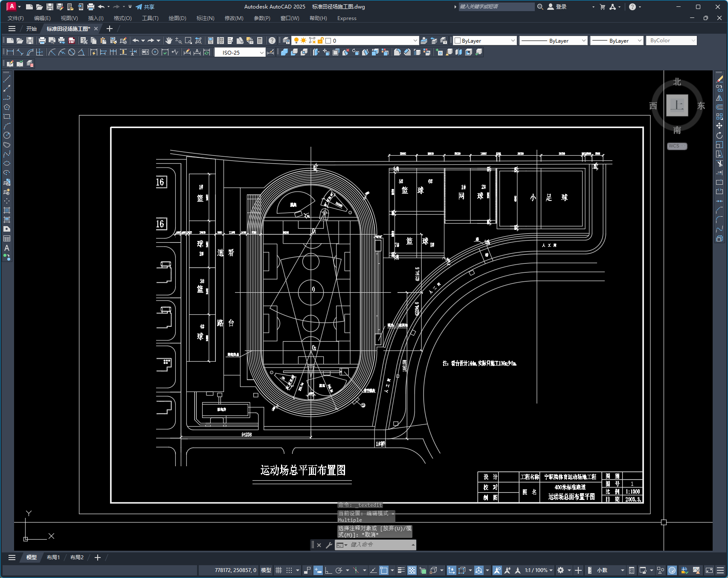Screen dimensions: 728x578
Task: Toggle the drawing grid display
Action: coord(279,570)
